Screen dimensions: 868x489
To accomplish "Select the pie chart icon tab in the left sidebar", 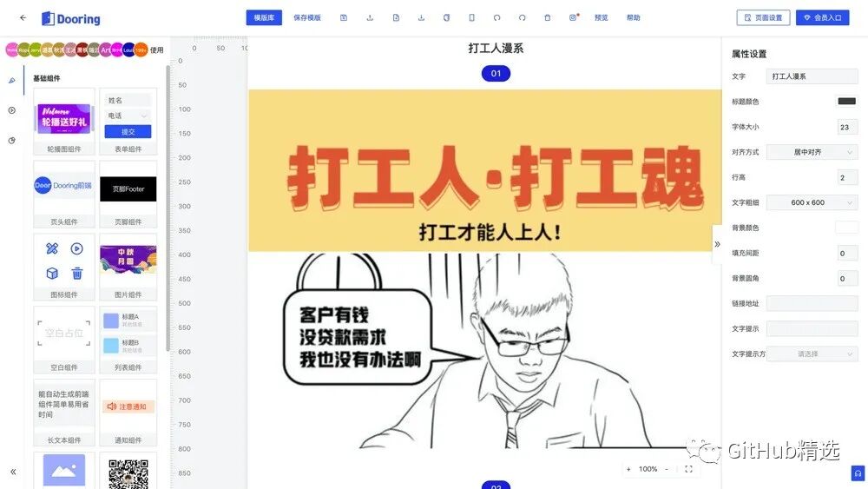I will pyautogui.click(x=11, y=141).
